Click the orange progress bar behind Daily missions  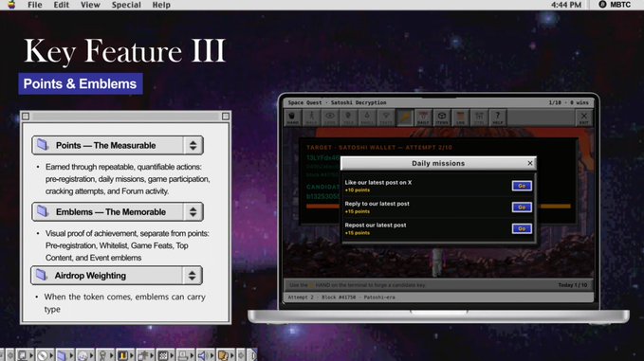coord(555,207)
